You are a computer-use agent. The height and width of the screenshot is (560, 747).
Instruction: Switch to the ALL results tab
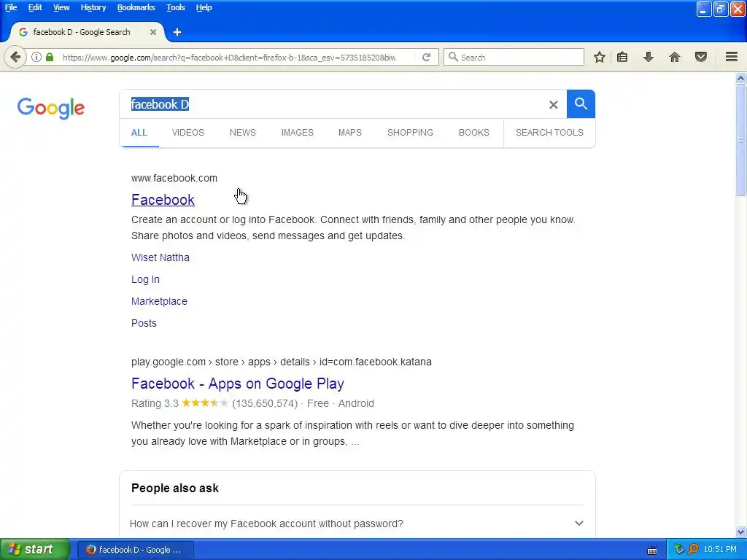click(139, 133)
